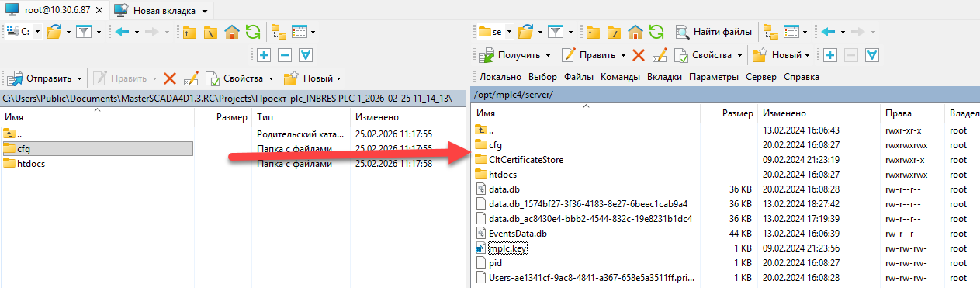Viewport: 980px width, 288px height.
Task: Open the Параметры menu
Action: (715, 77)
